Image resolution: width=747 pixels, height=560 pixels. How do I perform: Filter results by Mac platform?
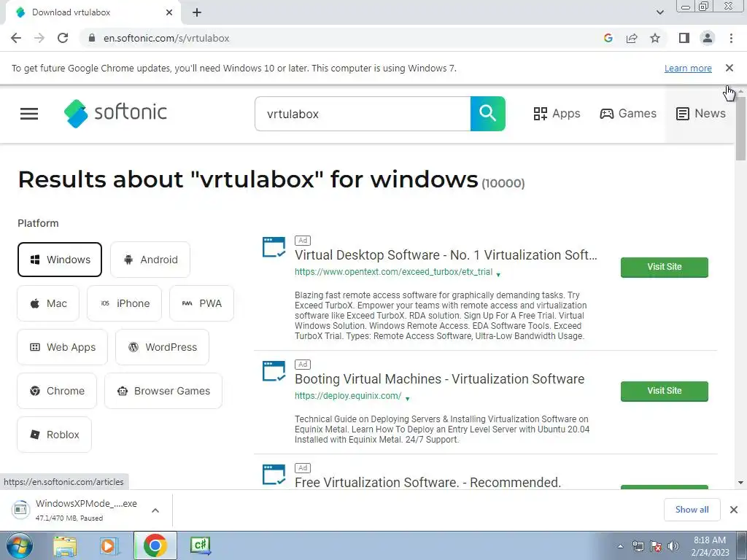tap(48, 303)
